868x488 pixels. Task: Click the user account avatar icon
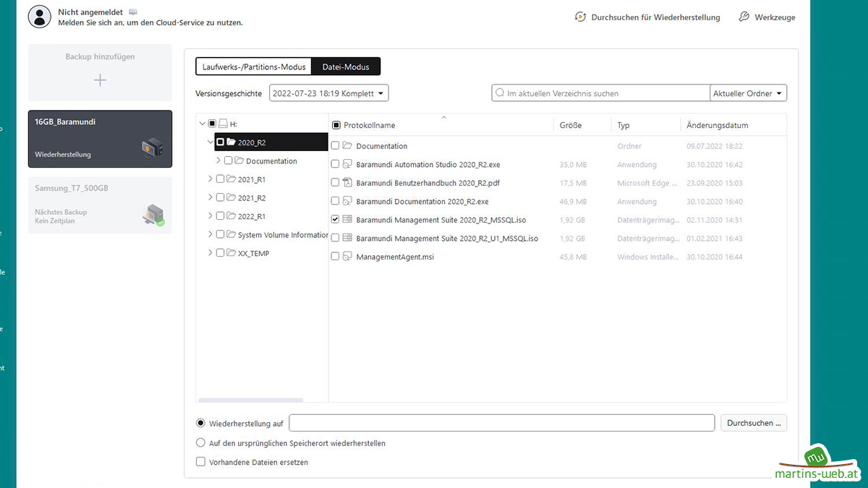pyautogui.click(x=40, y=17)
